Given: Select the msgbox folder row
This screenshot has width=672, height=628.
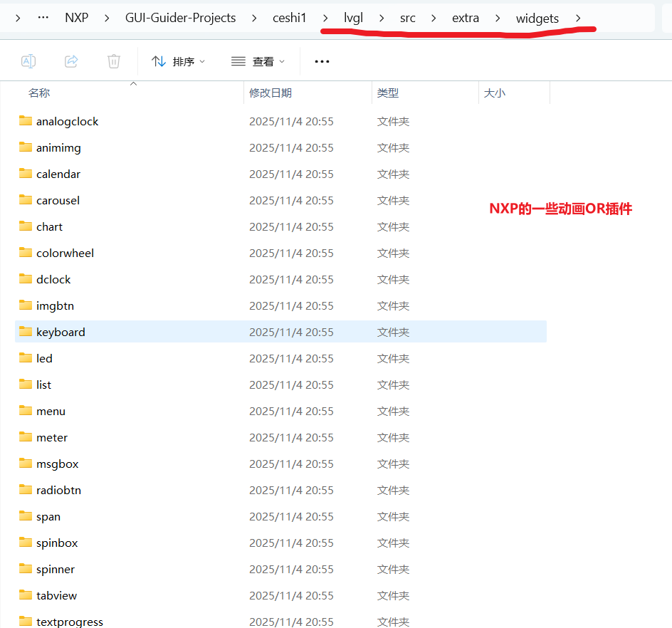Looking at the screenshot, I should coord(58,464).
